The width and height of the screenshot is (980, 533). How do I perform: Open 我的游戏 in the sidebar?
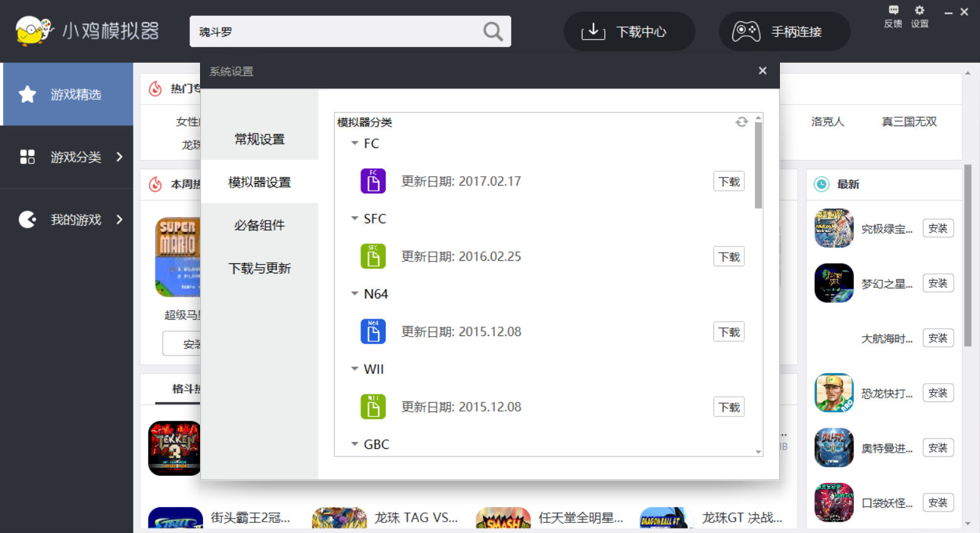coord(66,219)
